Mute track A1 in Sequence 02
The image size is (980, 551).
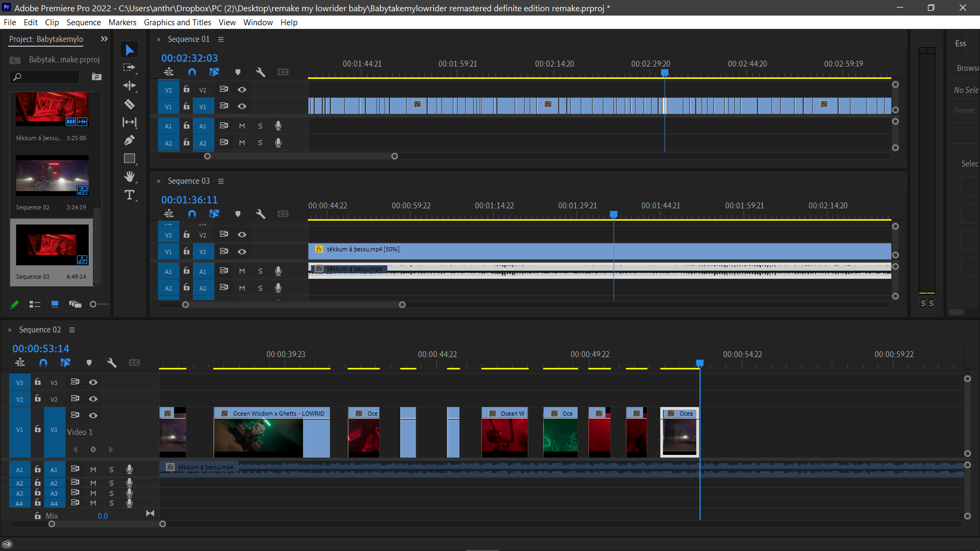(93, 469)
